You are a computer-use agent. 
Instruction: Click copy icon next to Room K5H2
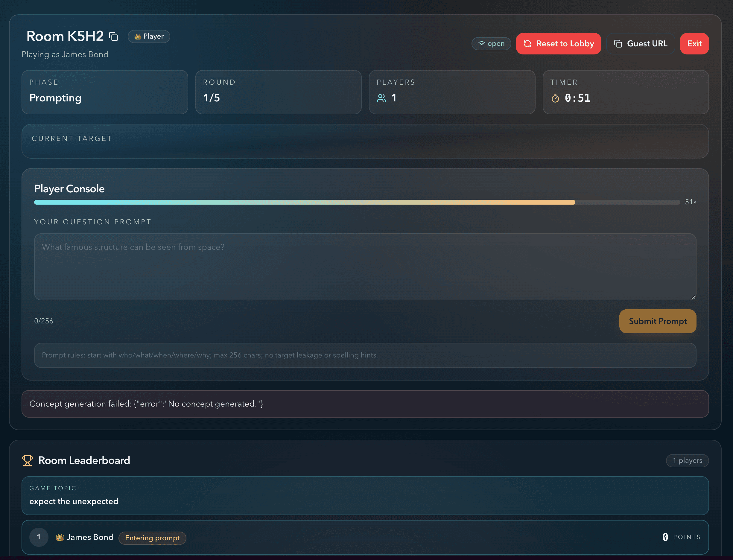(114, 36)
